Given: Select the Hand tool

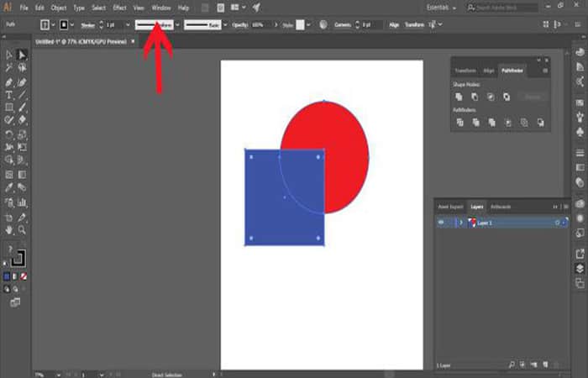Looking at the screenshot, I should [x=9, y=230].
